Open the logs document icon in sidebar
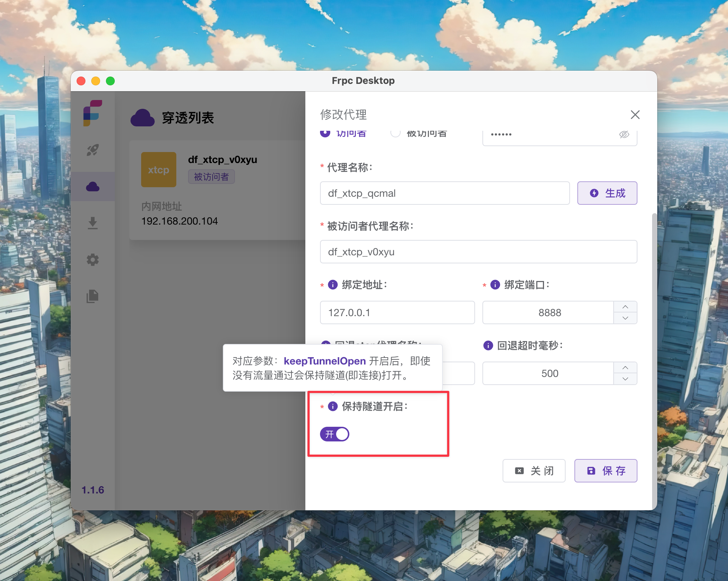 pyautogui.click(x=93, y=296)
